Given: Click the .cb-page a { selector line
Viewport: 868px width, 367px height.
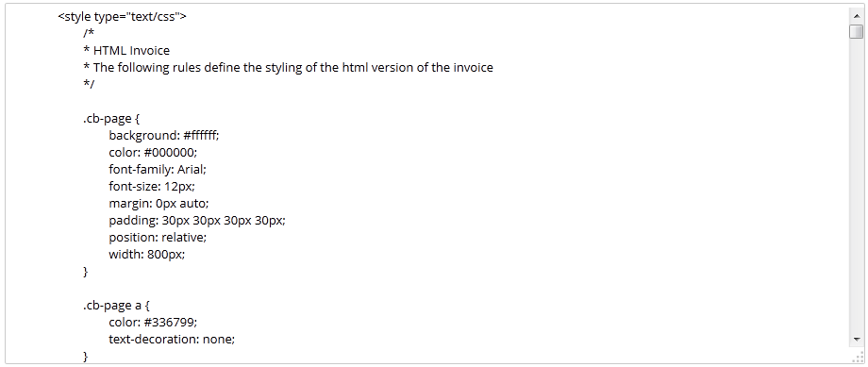Looking at the screenshot, I should 116,306.
